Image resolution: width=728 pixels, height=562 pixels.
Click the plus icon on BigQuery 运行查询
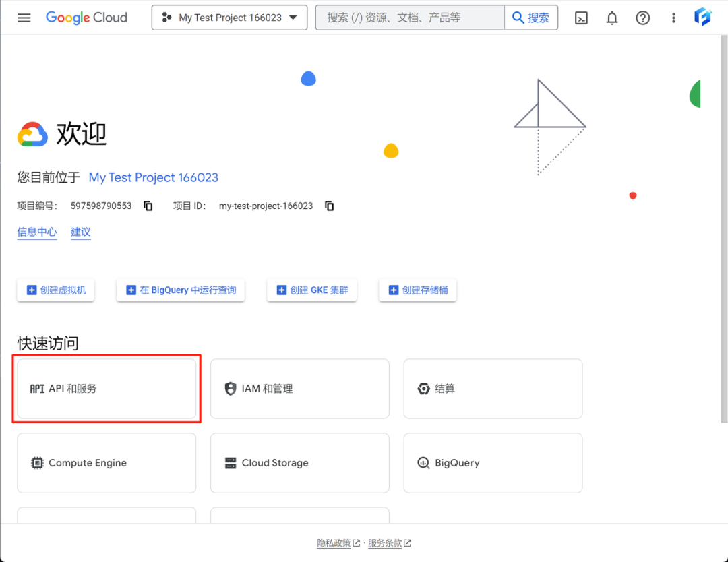(x=131, y=290)
